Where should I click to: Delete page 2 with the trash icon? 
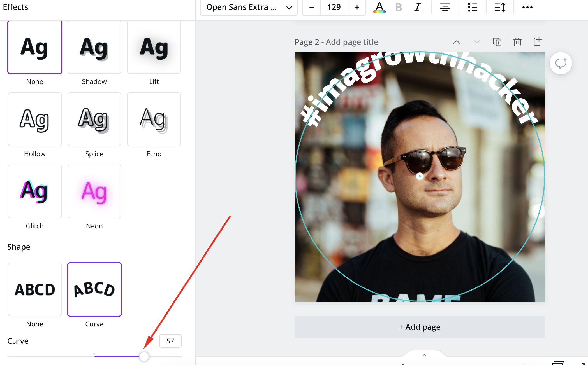517,42
